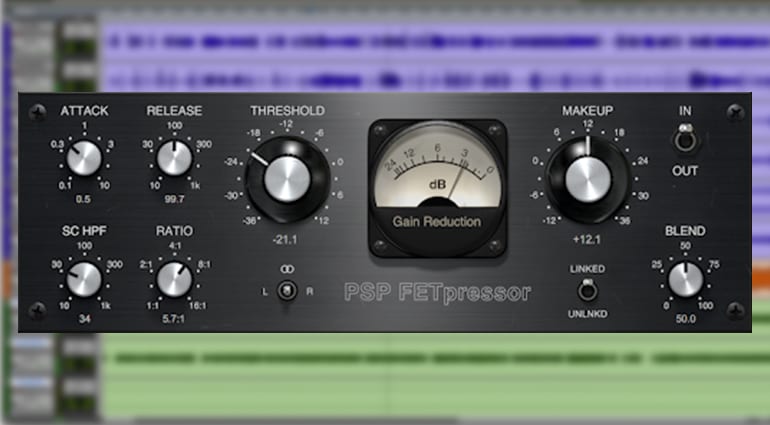Click the LINKED label

[x=587, y=269]
